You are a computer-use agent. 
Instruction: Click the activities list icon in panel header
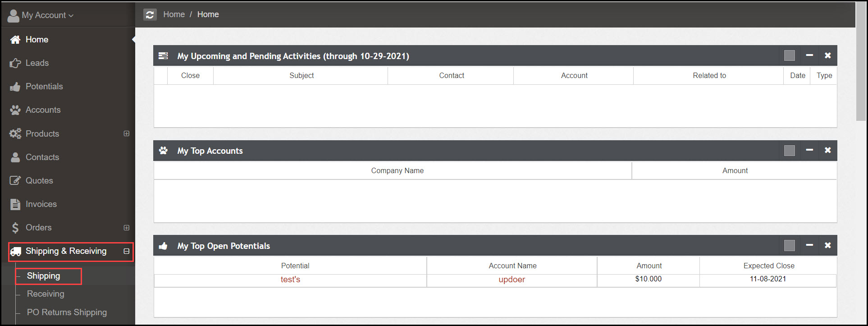point(163,56)
